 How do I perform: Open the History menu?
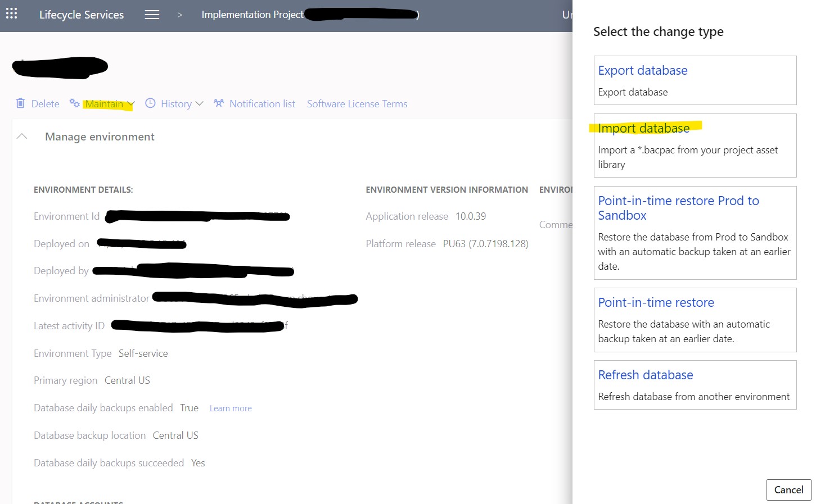(176, 104)
